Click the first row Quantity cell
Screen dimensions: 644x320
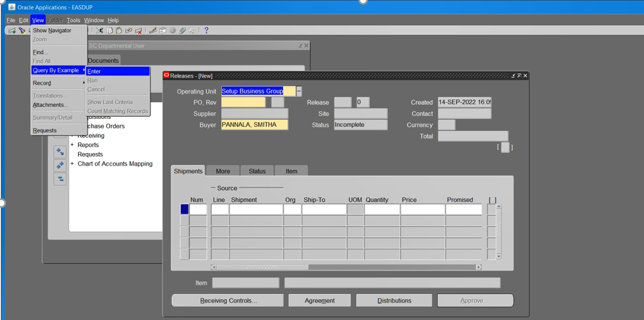tap(382, 209)
